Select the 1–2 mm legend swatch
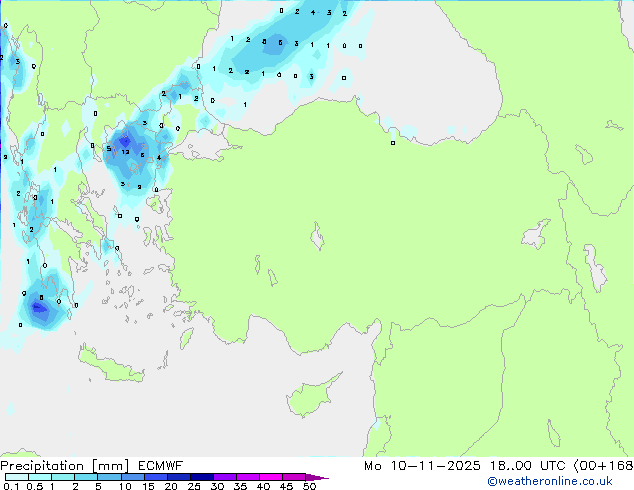The width and height of the screenshot is (634, 490). click(x=63, y=477)
